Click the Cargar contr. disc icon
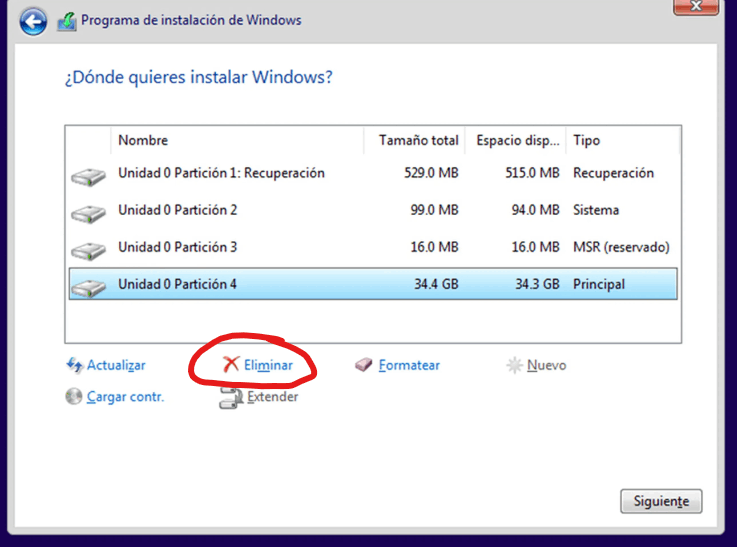The image size is (737, 547). coord(73,396)
